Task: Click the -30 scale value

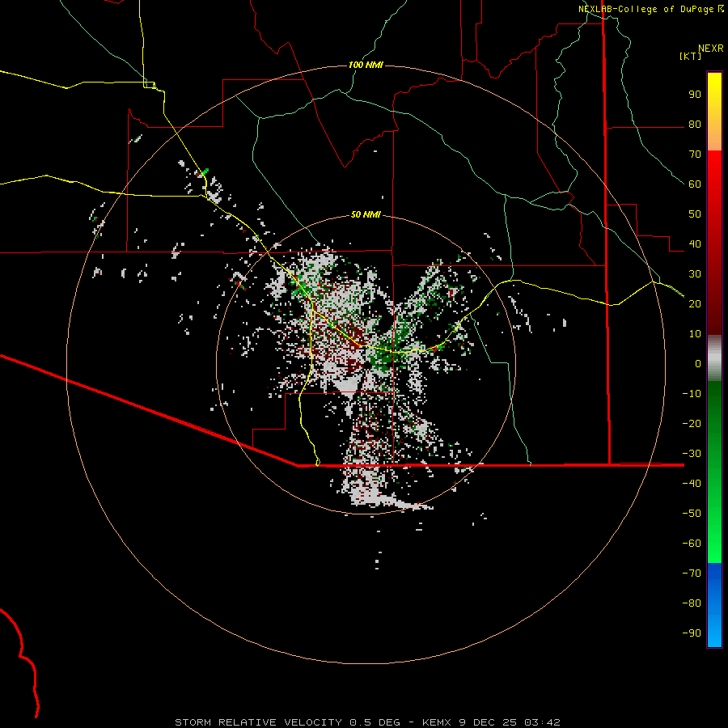Action: click(x=692, y=454)
